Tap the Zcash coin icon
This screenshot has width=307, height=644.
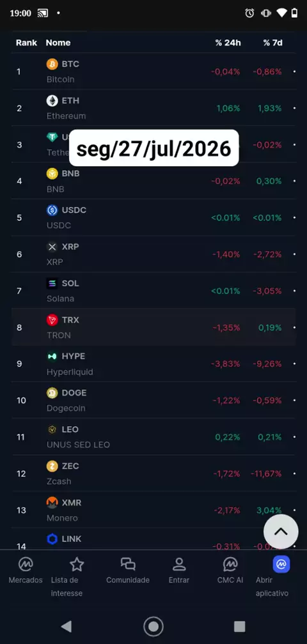click(x=52, y=466)
